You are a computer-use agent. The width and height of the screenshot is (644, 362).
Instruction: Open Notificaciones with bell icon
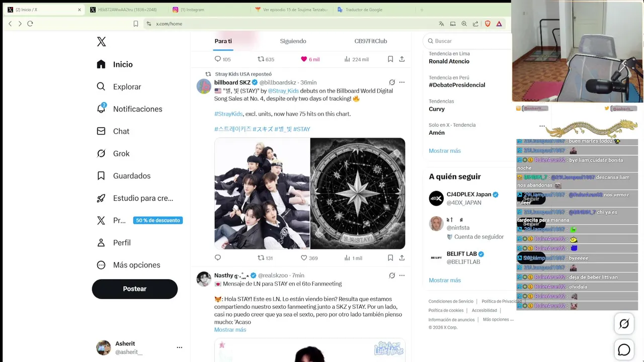(130, 109)
